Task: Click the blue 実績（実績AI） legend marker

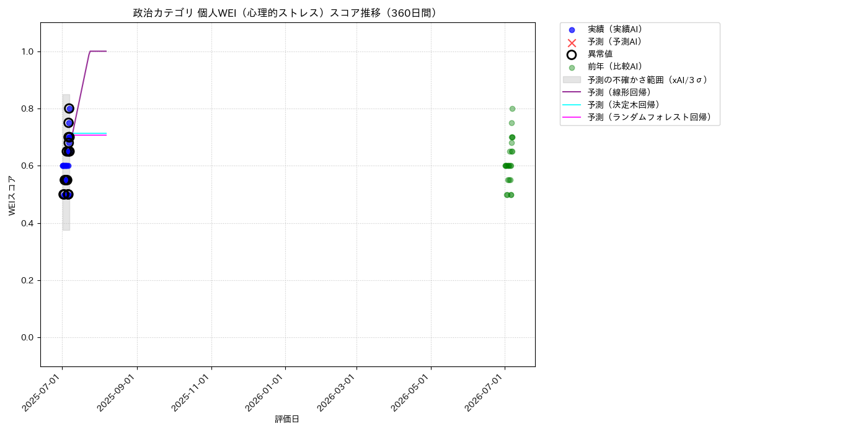Action: click(x=572, y=30)
